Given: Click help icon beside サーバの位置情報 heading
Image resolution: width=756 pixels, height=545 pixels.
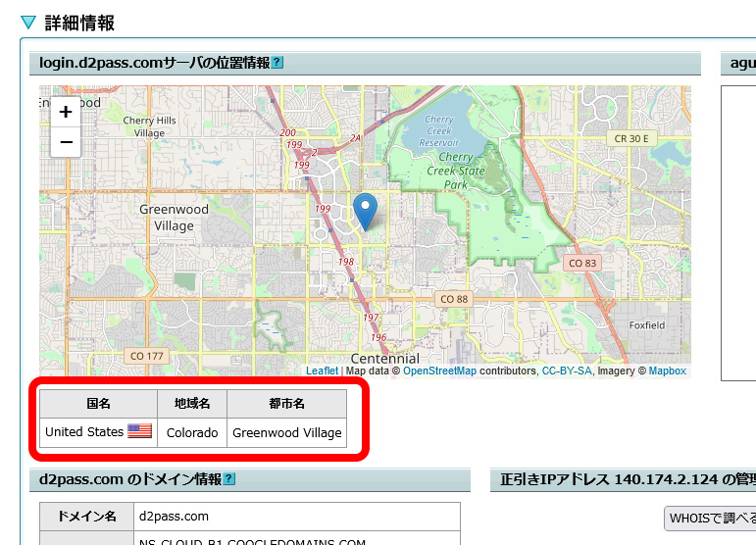Looking at the screenshot, I should (277, 63).
